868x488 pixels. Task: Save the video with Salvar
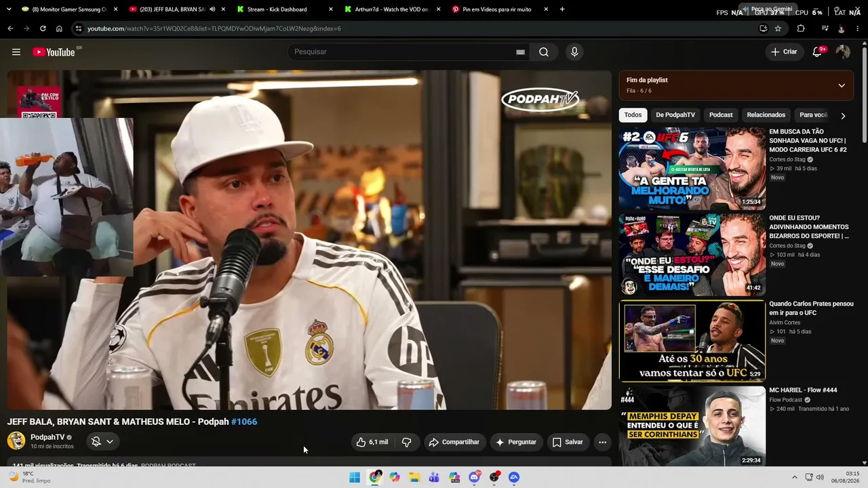coord(567,442)
